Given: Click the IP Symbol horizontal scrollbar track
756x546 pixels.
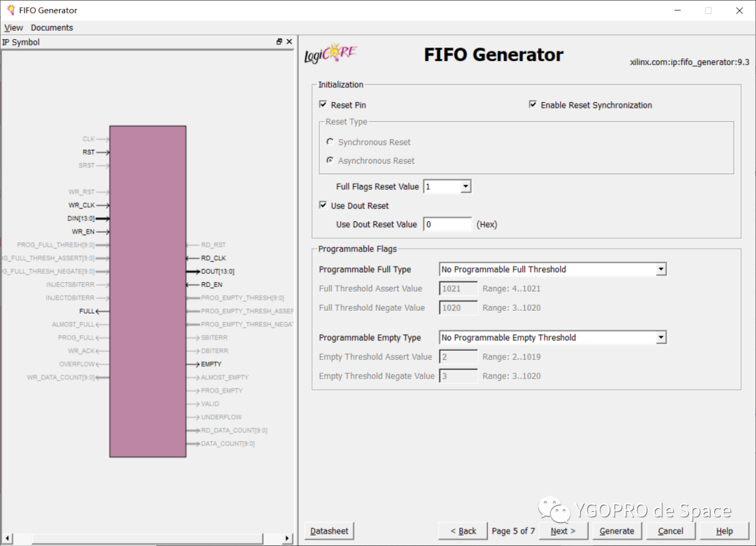Looking at the screenshot, I should [x=147, y=538].
